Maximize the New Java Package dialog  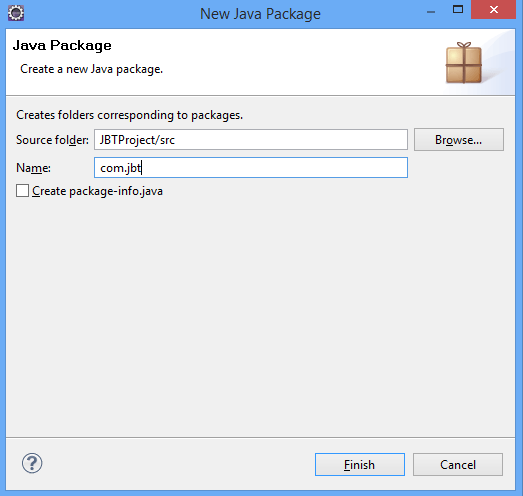(x=458, y=9)
